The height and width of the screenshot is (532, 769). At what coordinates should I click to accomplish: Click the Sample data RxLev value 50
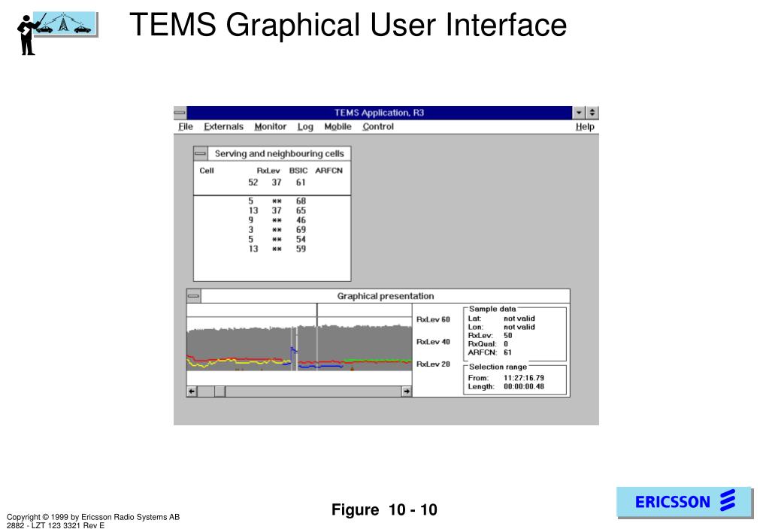pos(507,335)
